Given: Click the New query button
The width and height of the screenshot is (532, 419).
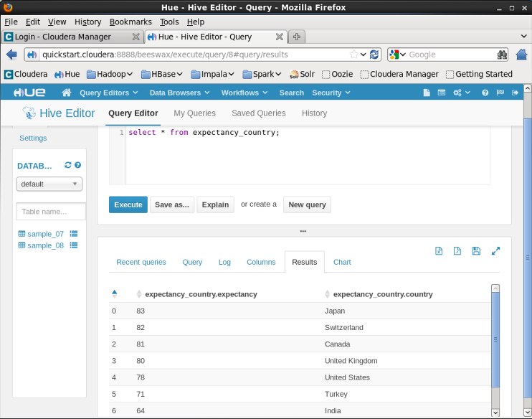Looking at the screenshot, I should (x=307, y=204).
